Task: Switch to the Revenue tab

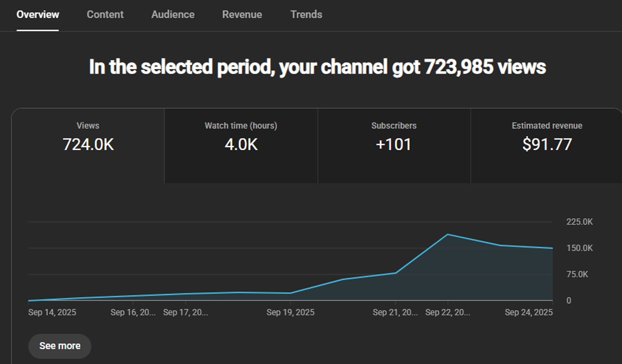Action: point(242,14)
